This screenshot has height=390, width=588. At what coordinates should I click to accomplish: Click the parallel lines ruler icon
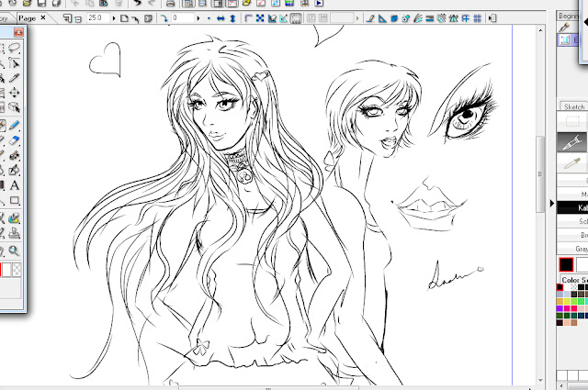coord(430,18)
